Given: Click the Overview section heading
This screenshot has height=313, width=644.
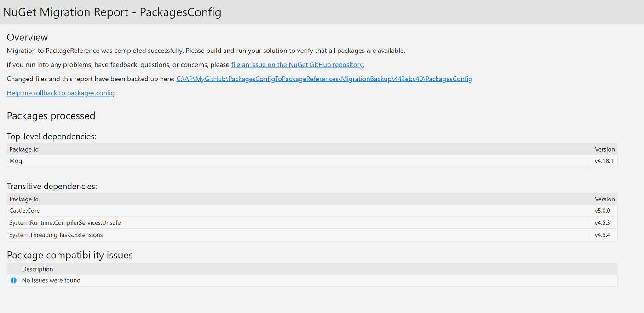Looking at the screenshot, I should 27,37.
